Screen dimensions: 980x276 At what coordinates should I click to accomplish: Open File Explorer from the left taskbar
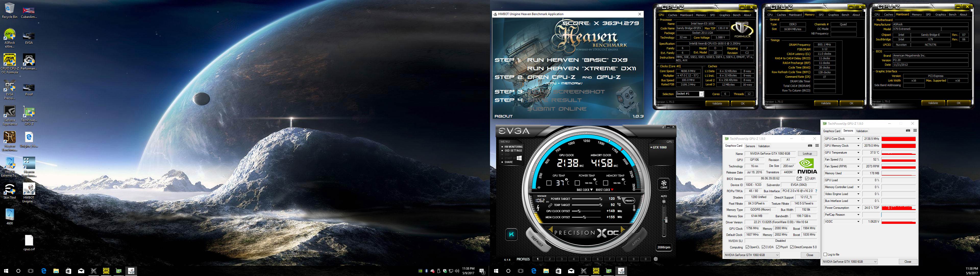click(x=56, y=271)
